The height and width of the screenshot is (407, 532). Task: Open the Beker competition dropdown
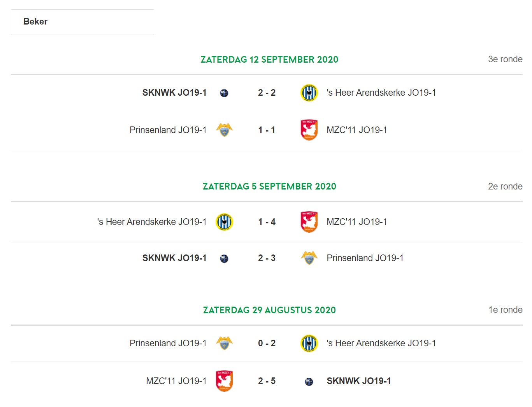(83, 22)
